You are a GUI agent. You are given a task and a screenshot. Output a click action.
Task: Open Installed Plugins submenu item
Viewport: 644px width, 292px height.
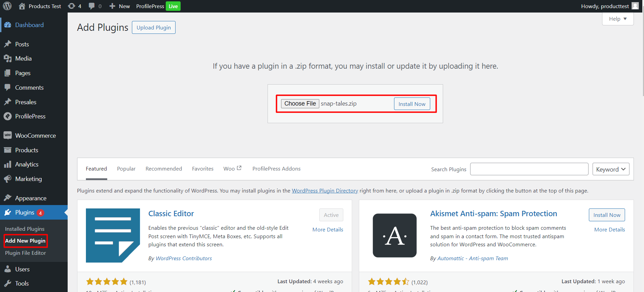pyautogui.click(x=25, y=229)
